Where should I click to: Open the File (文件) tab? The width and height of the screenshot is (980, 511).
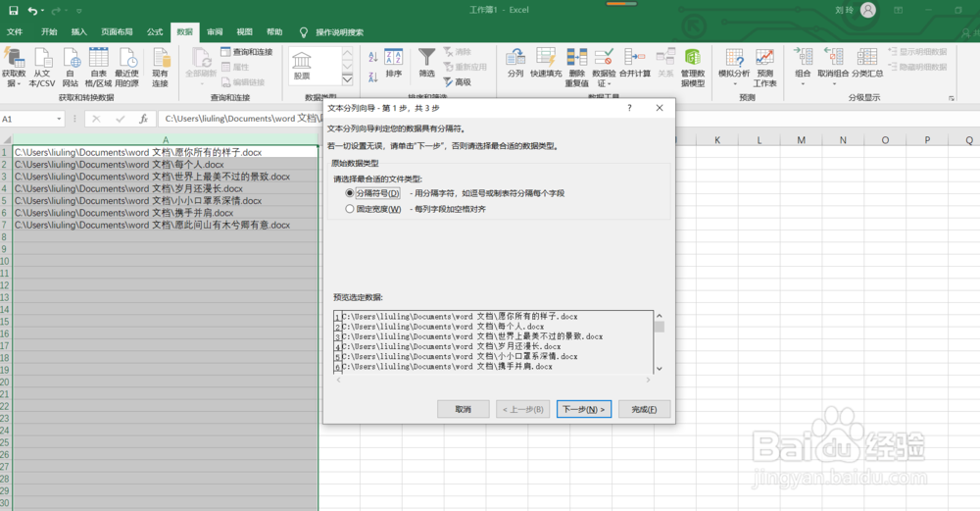pyautogui.click(x=15, y=32)
